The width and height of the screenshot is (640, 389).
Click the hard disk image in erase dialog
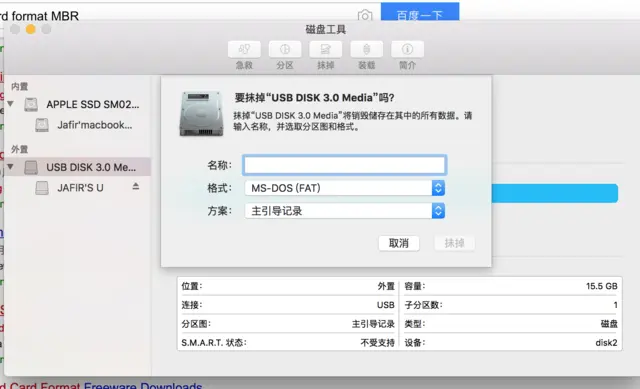[x=201, y=113]
